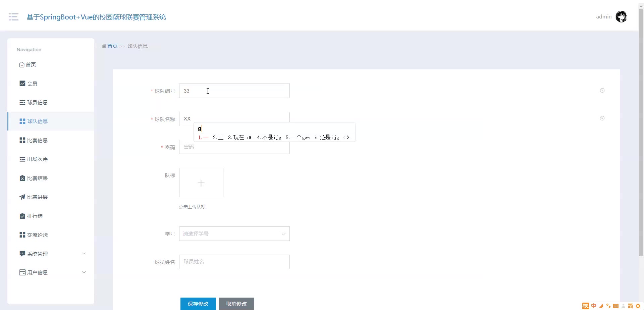Click the paper plane icon beside 比赛进展
Viewport: 644px width, 310px height.
[22, 197]
